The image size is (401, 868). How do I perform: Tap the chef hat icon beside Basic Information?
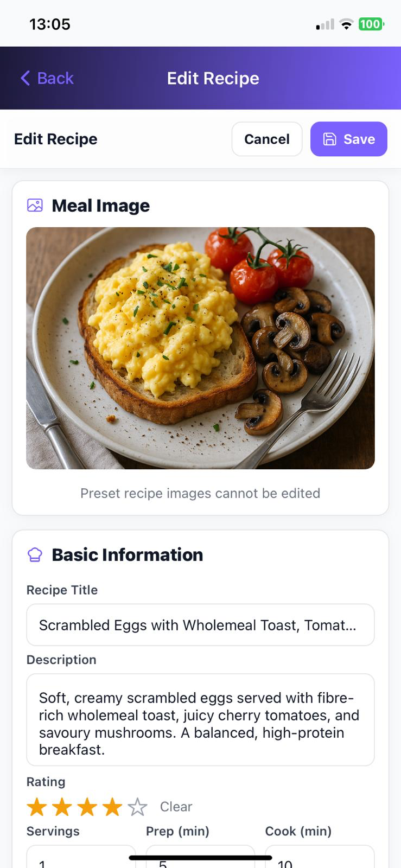click(34, 554)
